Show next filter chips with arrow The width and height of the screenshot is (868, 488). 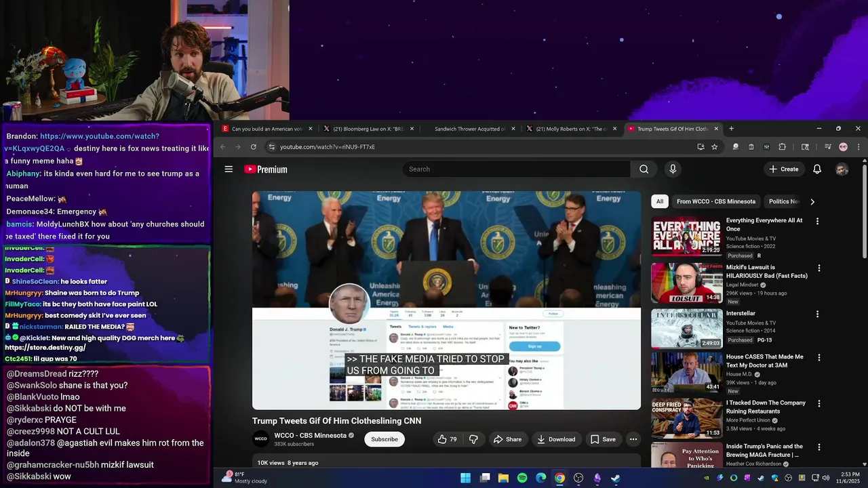click(x=812, y=201)
